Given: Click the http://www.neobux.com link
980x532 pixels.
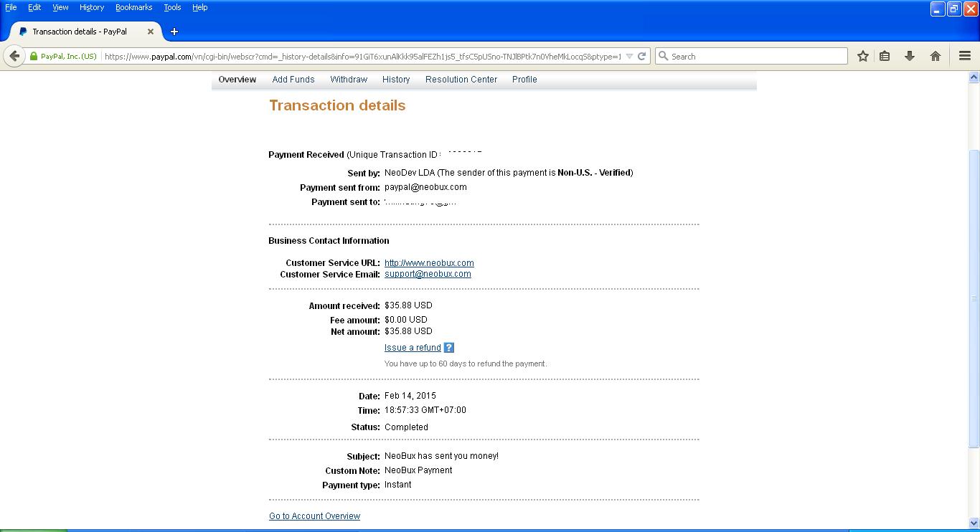Looking at the screenshot, I should click(429, 263).
